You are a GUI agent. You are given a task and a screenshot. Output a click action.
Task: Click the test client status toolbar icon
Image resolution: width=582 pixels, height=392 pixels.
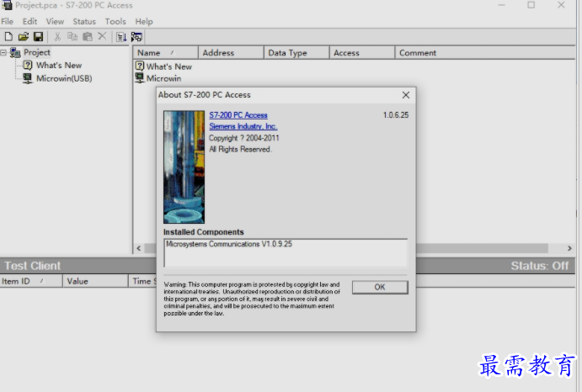click(x=136, y=37)
